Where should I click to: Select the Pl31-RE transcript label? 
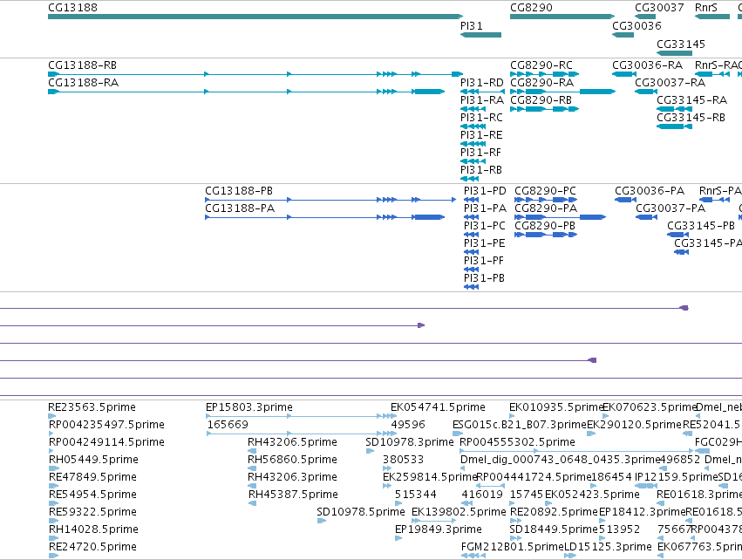point(481,135)
